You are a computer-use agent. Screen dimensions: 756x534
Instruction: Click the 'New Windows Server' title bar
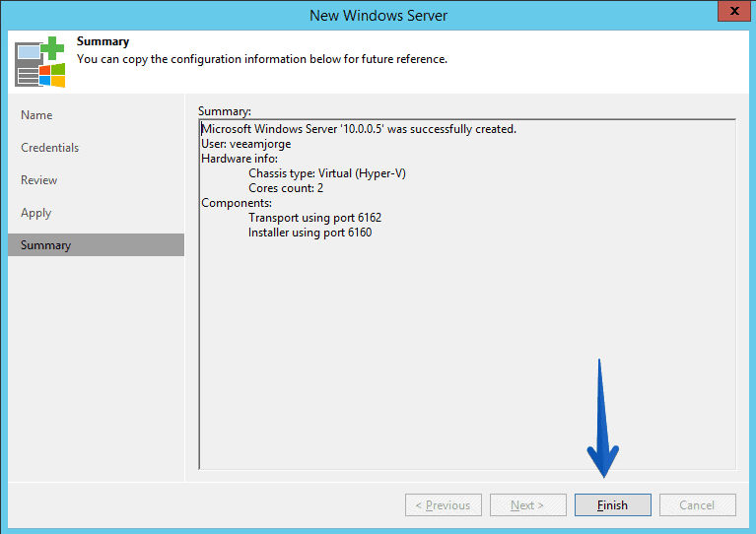pyautogui.click(x=378, y=16)
